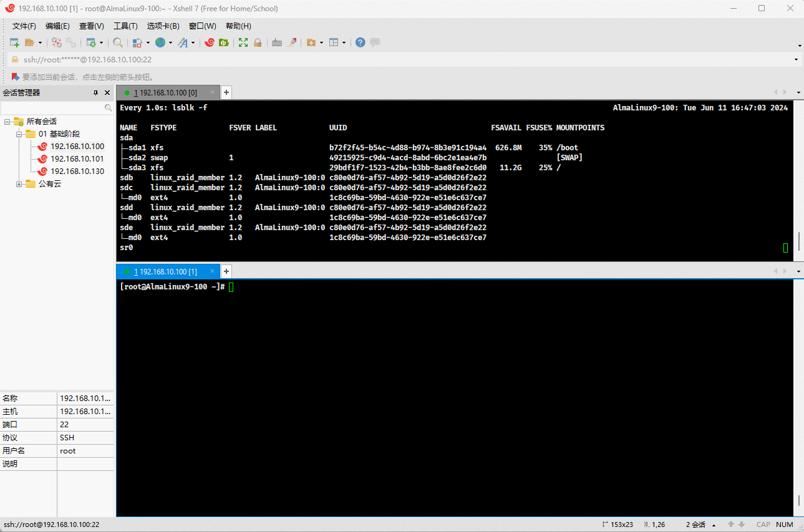804x532 pixels.
Task: Open the virtual keyboard toolbar icon
Action: 276,42
